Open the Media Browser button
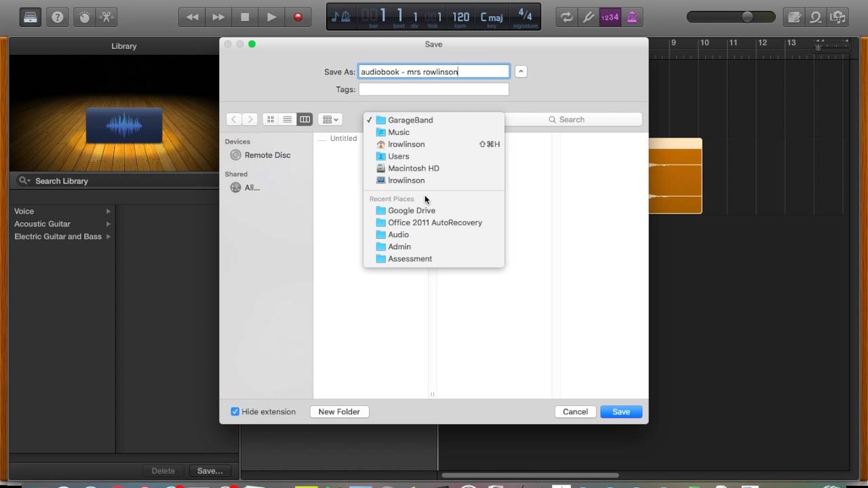The image size is (868, 488). point(838,17)
